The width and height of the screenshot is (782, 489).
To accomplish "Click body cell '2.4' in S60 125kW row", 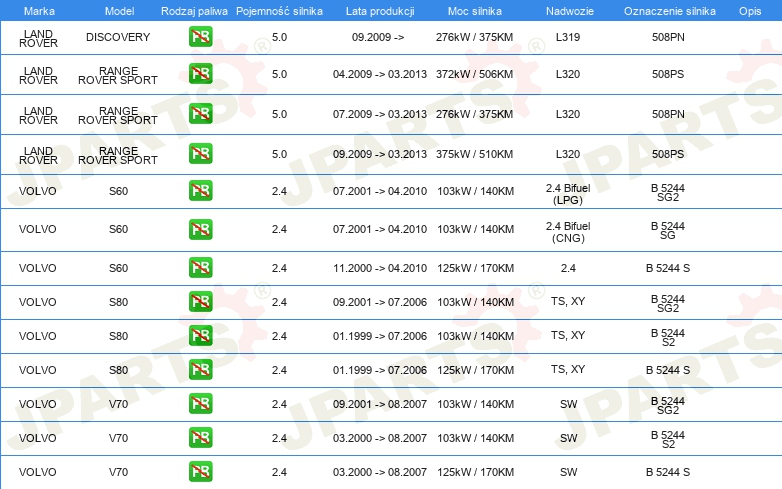I will [x=568, y=268].
